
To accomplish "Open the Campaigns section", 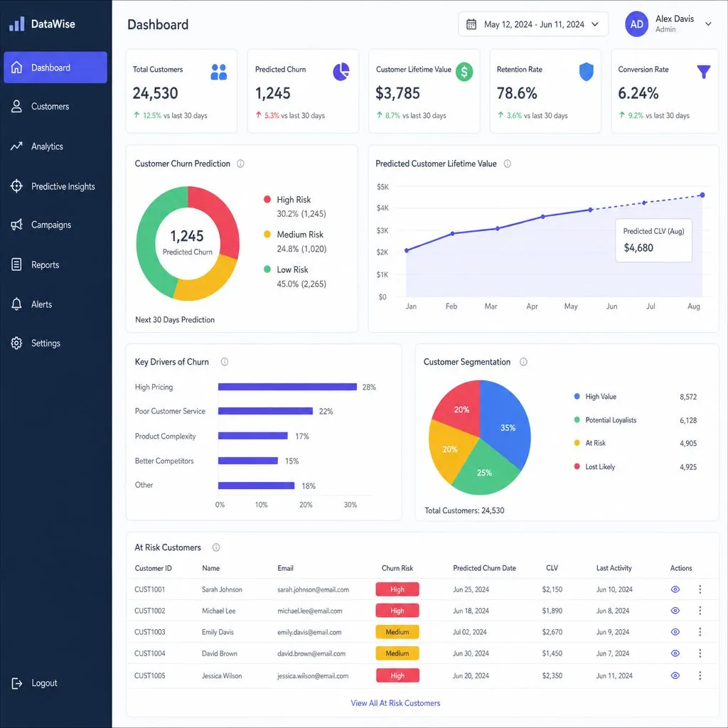I will [55, 225].
